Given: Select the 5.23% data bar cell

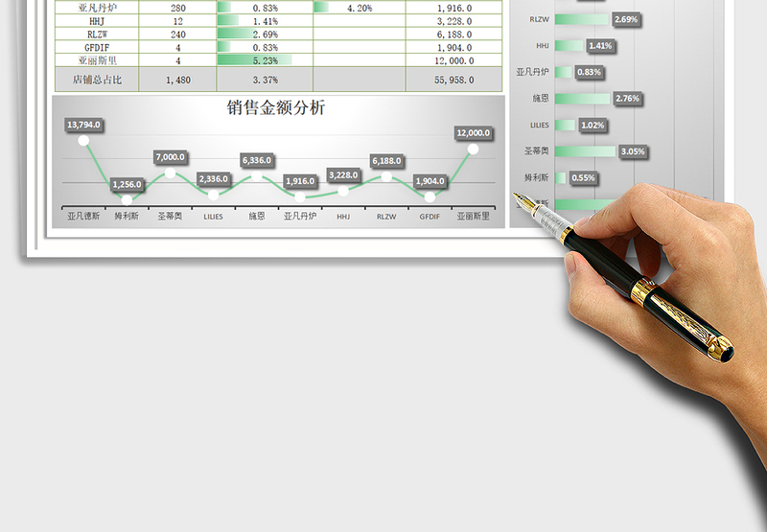Looking at the screenshot, I should pyautogui.click(x=265, y=60).
